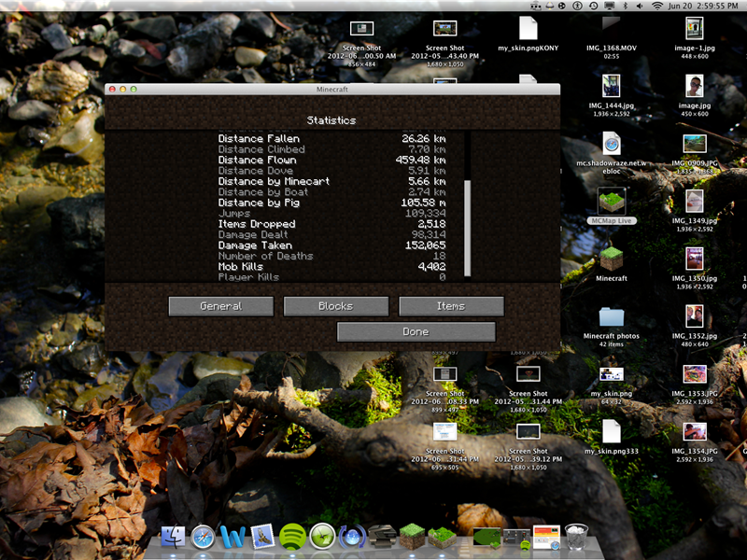Select the Distance by Pig row
747x560 pixels.
(332, 203)
